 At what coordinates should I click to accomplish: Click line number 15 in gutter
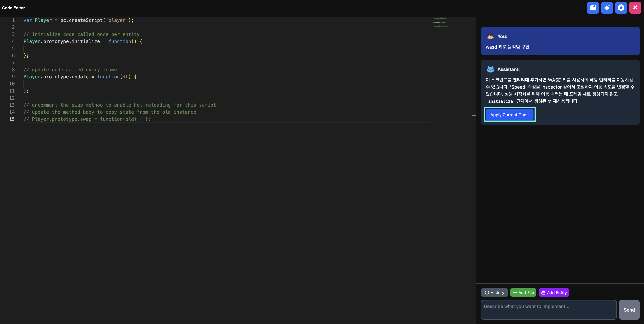click(12, 119)
